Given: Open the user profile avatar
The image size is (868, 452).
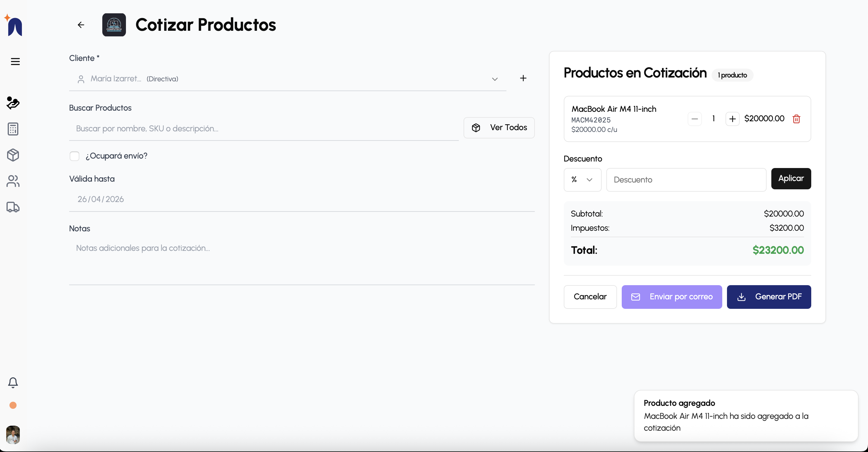Looking at the screenshot, I should click(x=13, y=434).
